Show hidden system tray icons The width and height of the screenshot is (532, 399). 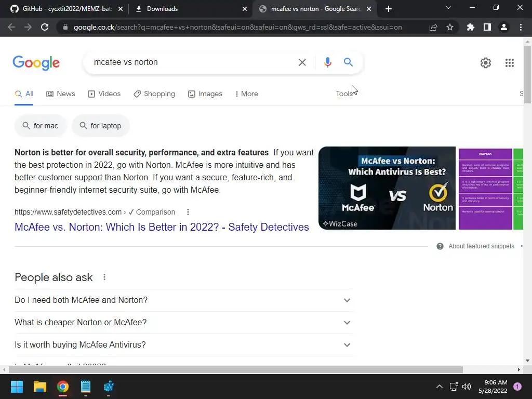click(x=440, y=387)
